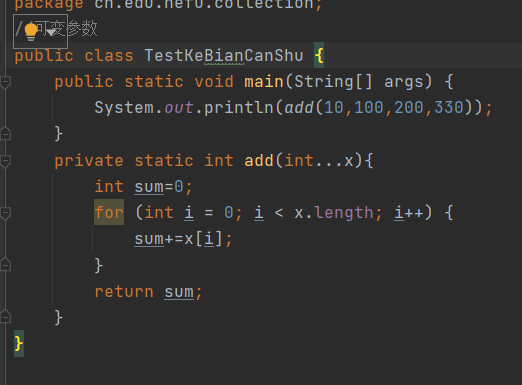Click 'i++' loop increment
522x385 pixels.
point(409,212)
